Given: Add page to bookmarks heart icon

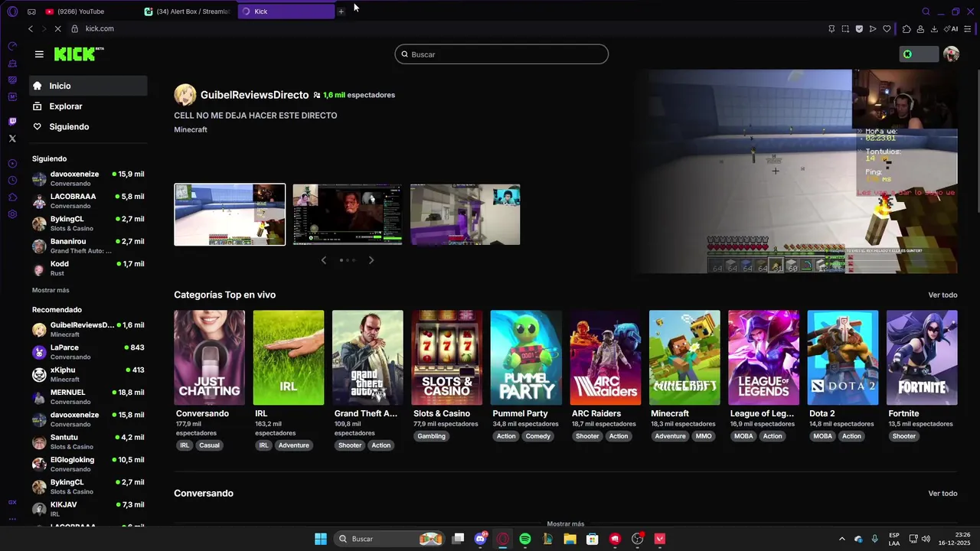Looking at the screenshot, I should coord(887,29).
